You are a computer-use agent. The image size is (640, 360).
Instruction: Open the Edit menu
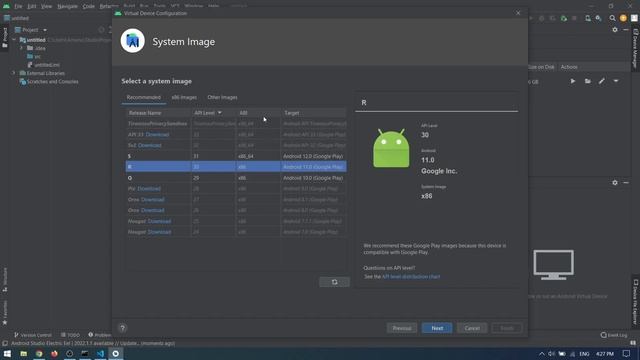[x=32, y=6]
